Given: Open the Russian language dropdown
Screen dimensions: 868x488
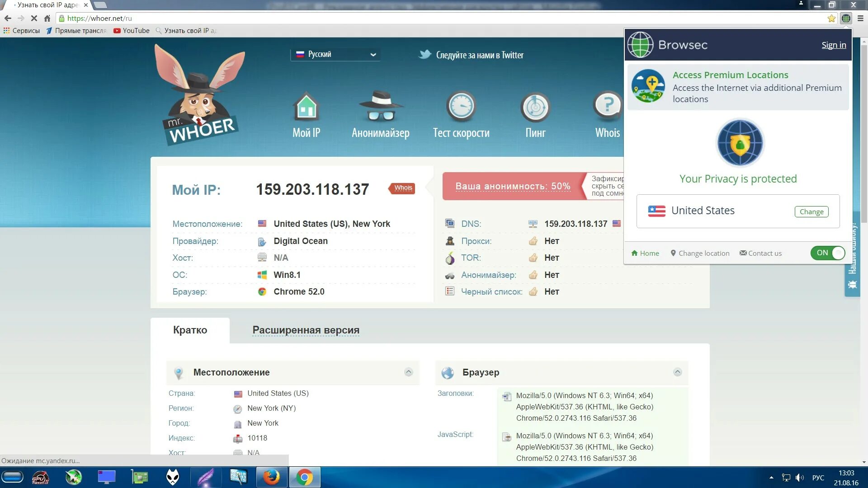Looking at the screenshot, I should click(335, 54).
